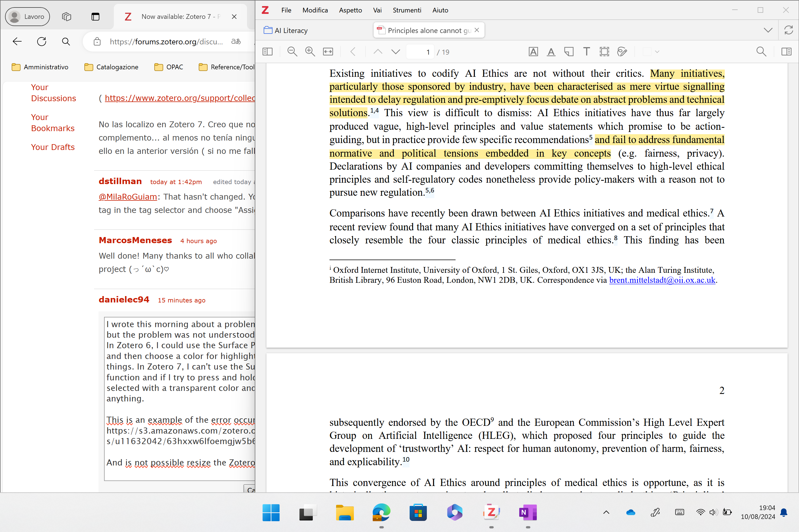Select the Highlight Text annotation tool
799x532 pixels.
[533, 52]
